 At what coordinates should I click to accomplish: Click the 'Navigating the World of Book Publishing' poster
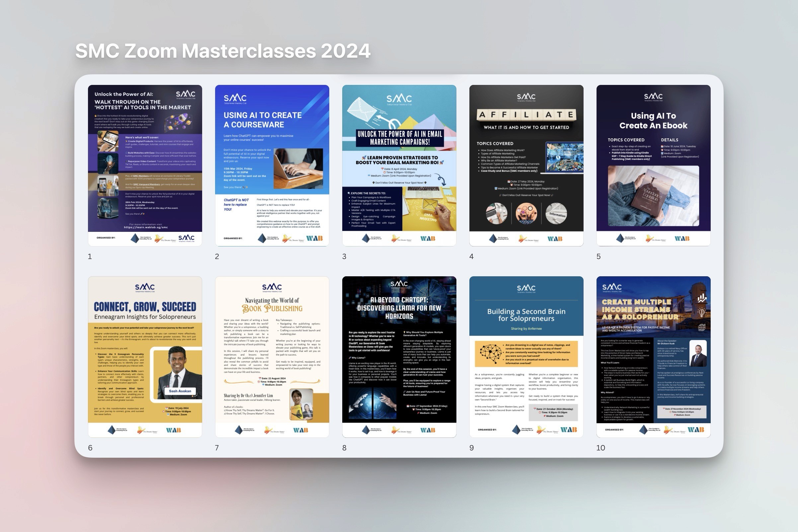(x=272, y=356)
